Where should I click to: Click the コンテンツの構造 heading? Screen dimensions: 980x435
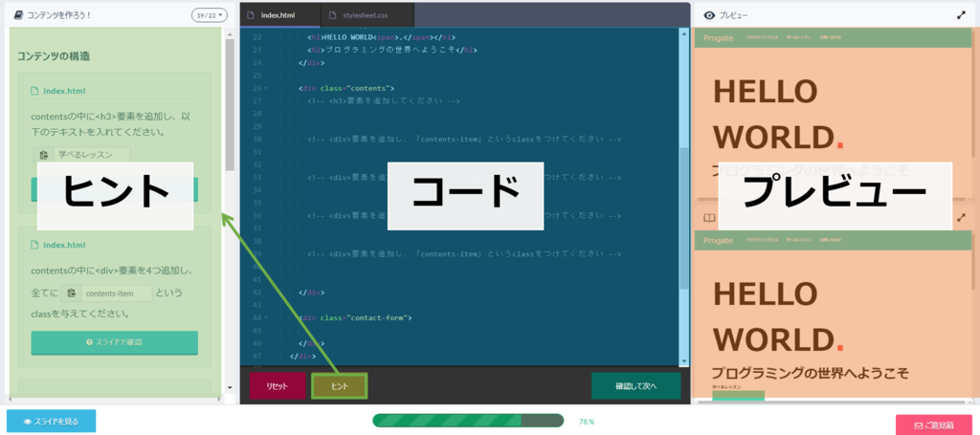click(54, 56)
